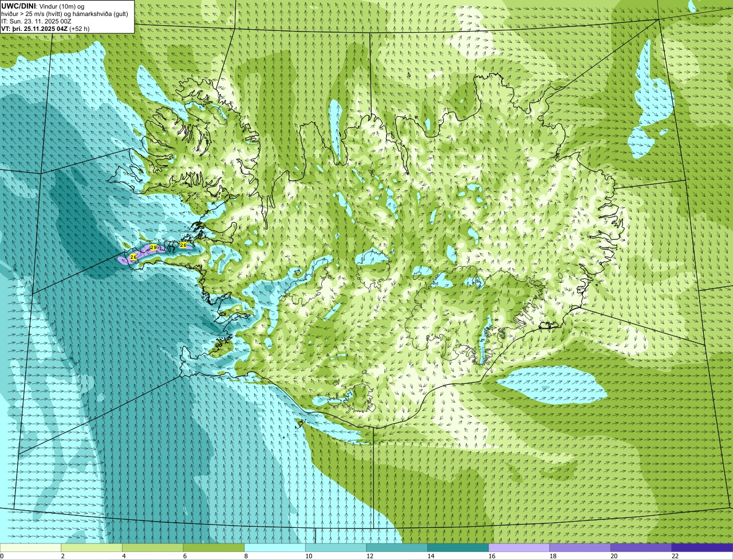Click the scale tick label '16'

[492, 556]
